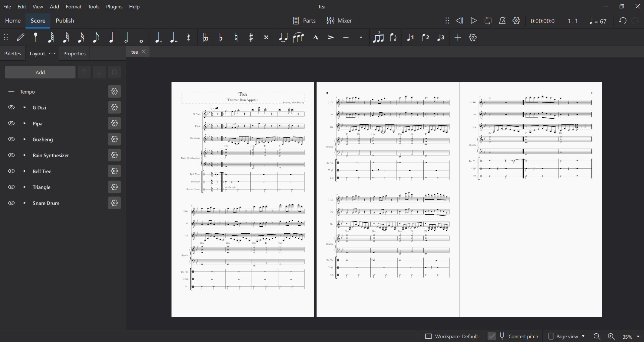Click the Tea title on first page
This screenshot has height=342, width=644.
point(243,94)
